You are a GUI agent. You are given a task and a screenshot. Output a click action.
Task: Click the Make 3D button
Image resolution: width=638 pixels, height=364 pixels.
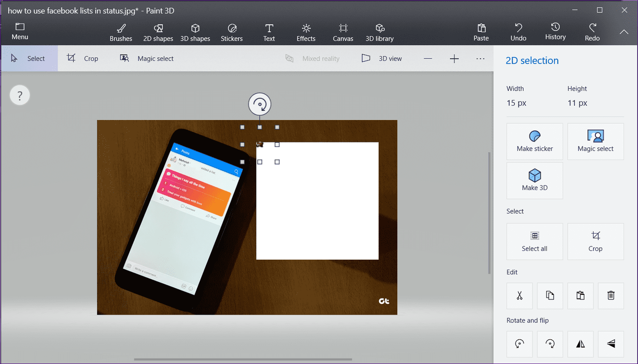tap(535, 180)
